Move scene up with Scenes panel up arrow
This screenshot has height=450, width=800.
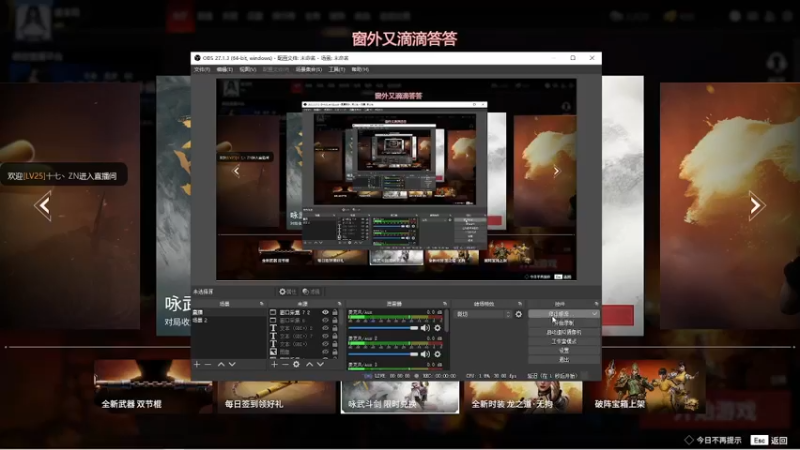coord(221,364)
